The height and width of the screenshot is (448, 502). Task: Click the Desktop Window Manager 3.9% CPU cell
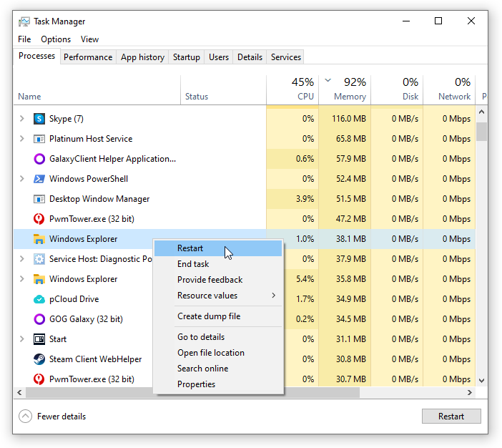point(292,199)
